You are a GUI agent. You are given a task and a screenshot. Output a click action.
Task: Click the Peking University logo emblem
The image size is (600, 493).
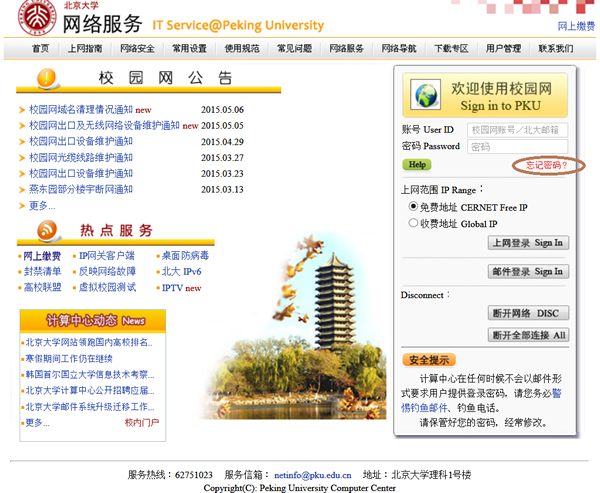(x=31, y=19)
